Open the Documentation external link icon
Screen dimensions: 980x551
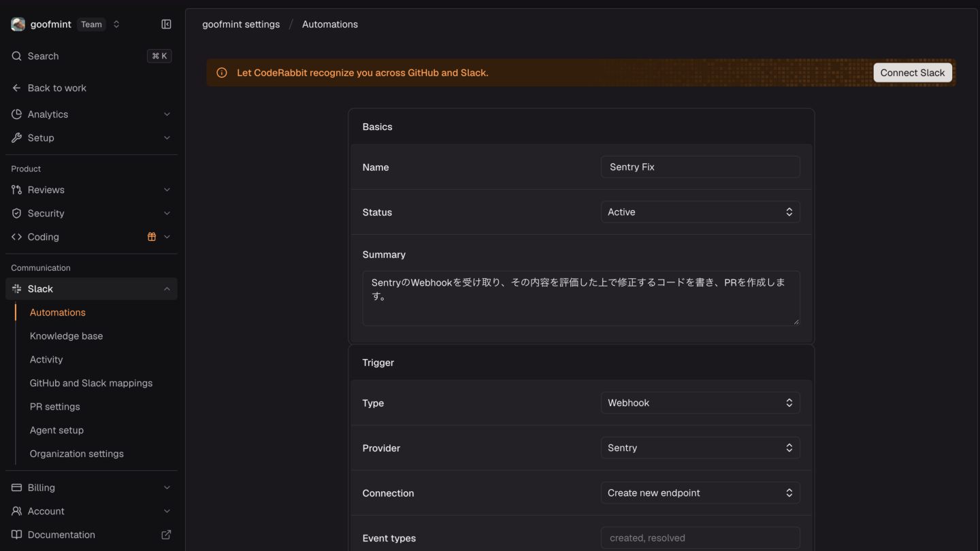click(166, 535)
